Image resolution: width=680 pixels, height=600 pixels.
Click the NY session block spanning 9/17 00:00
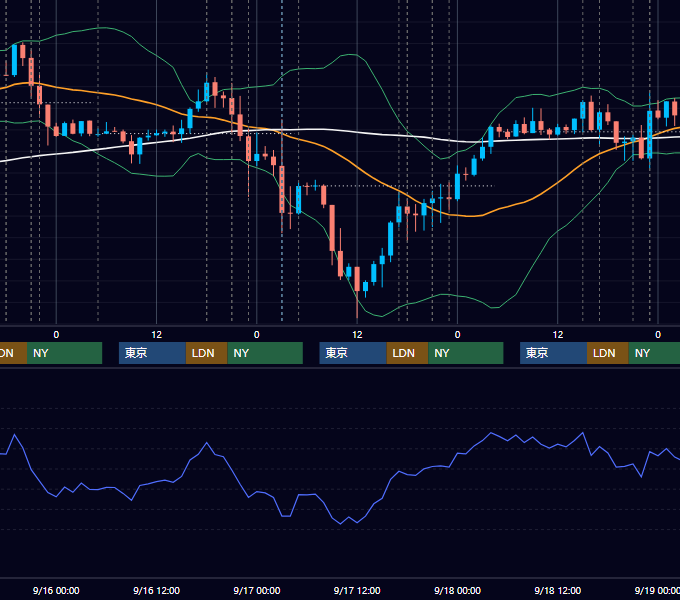(265, 353)
